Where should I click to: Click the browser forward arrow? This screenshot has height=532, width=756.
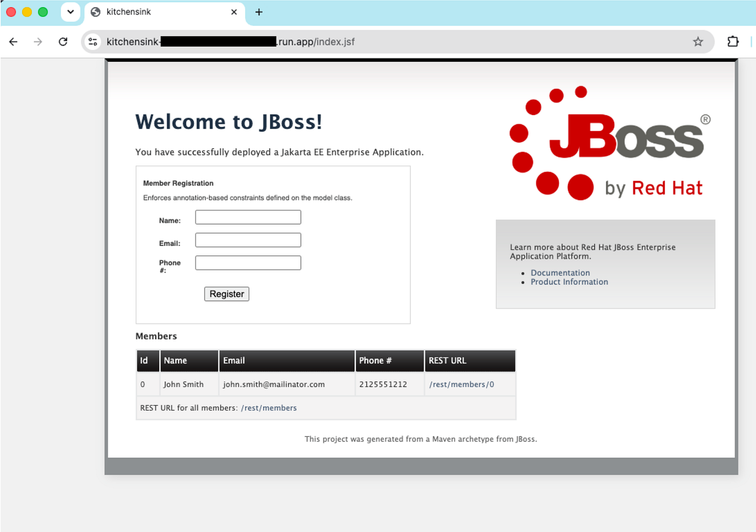[38, 42]
